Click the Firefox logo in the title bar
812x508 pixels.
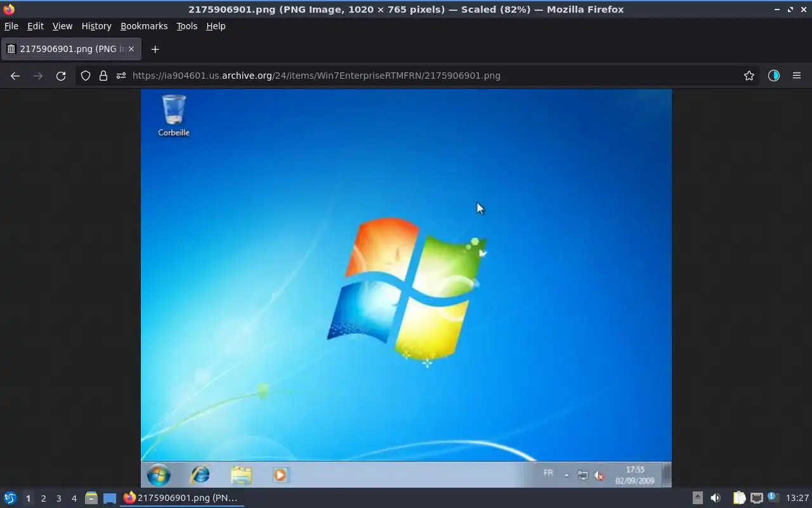pyautogui.click(x=9, y=9)
